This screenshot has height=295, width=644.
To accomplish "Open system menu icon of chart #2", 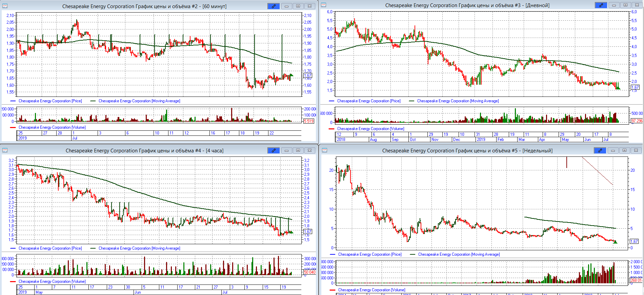I will point(5,6).
